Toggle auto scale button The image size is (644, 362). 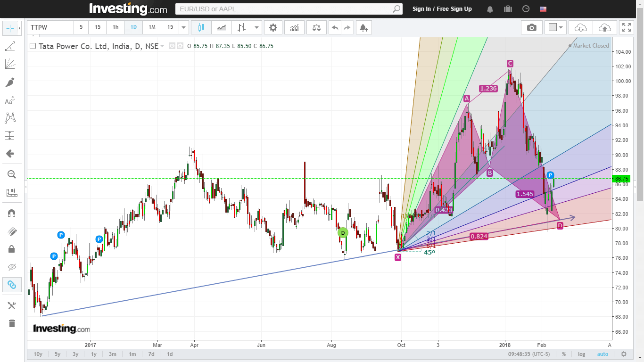coord(603,354)
